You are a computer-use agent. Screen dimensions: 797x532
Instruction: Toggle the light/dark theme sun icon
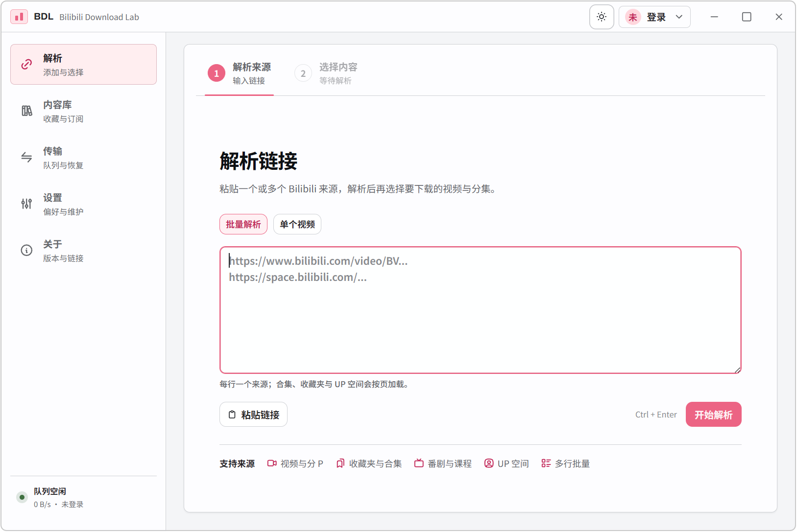[602, 17]
